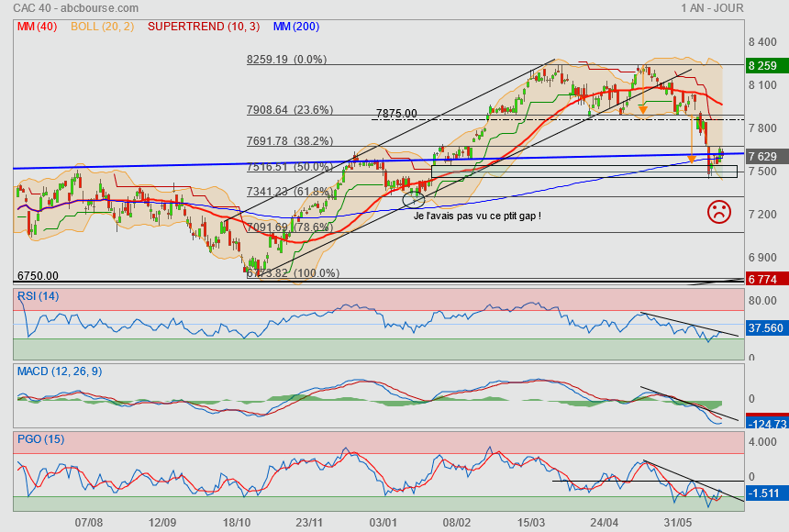The height and width of the screenshot is (532, 789).
Task: Click the 6 900 price axis value
Action: [x=762, y=258]
